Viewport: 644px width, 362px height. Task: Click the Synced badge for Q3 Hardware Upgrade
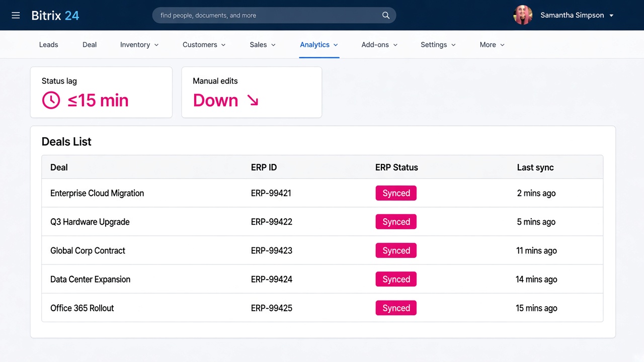click(396, 222)
